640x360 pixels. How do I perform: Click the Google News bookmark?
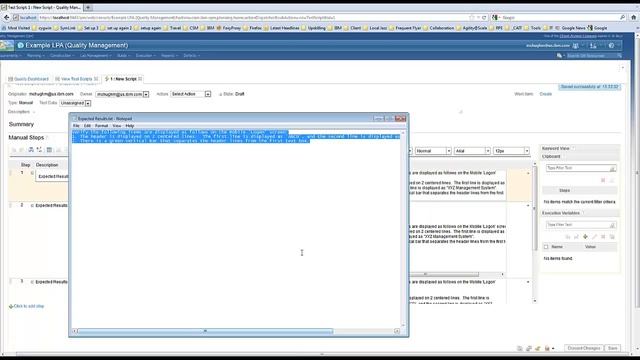point(571,28)
